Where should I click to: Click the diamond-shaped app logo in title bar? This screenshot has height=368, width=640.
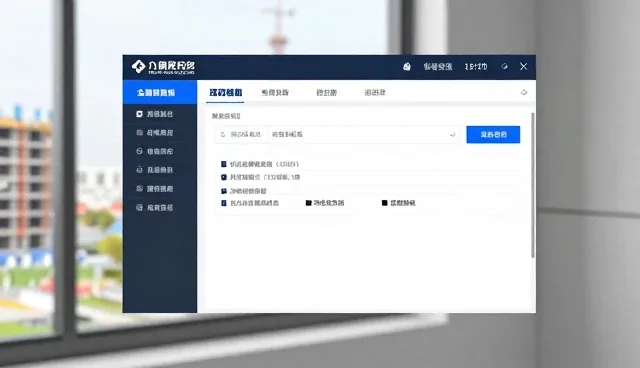[x=138, y=67]
